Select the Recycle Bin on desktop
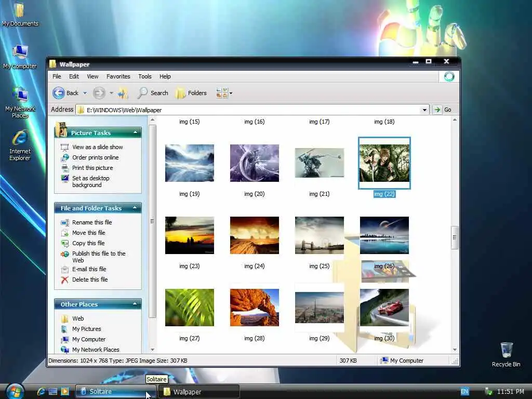The width and height of the screenshot is (532, 399). pyautogui.click(x=506, y=354)
